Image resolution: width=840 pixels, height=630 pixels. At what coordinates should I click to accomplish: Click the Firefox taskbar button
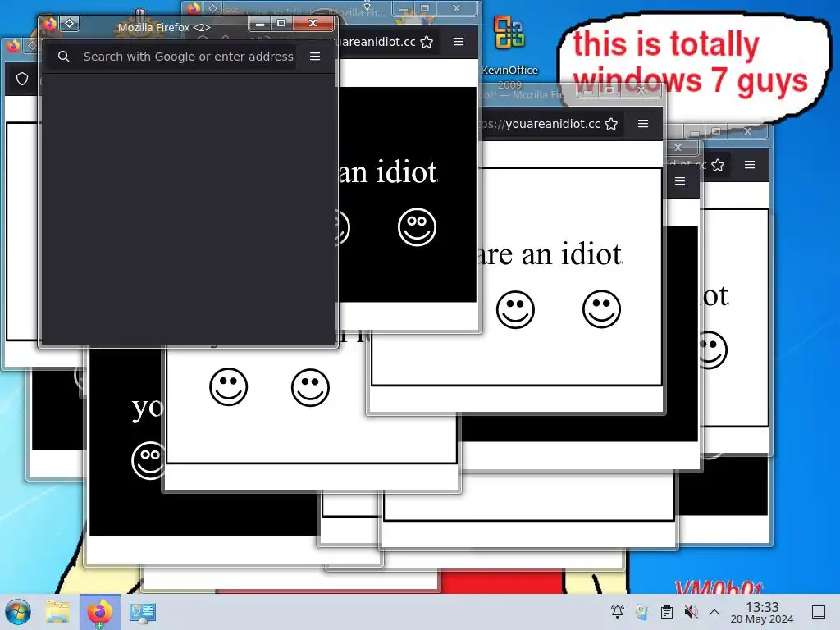(99, 612)
